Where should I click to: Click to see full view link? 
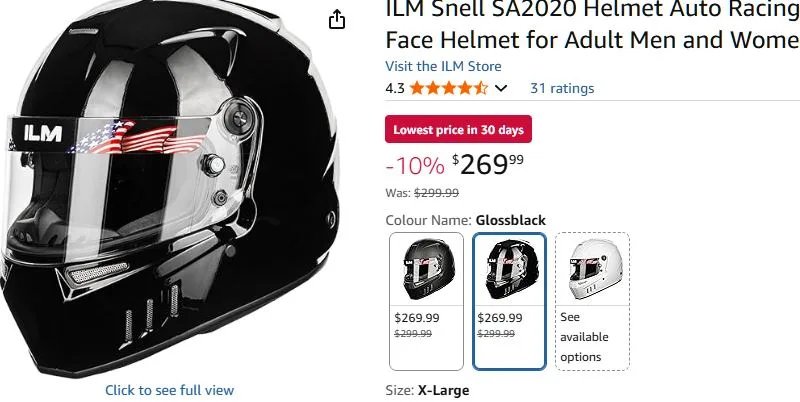(x=169, y=390)
